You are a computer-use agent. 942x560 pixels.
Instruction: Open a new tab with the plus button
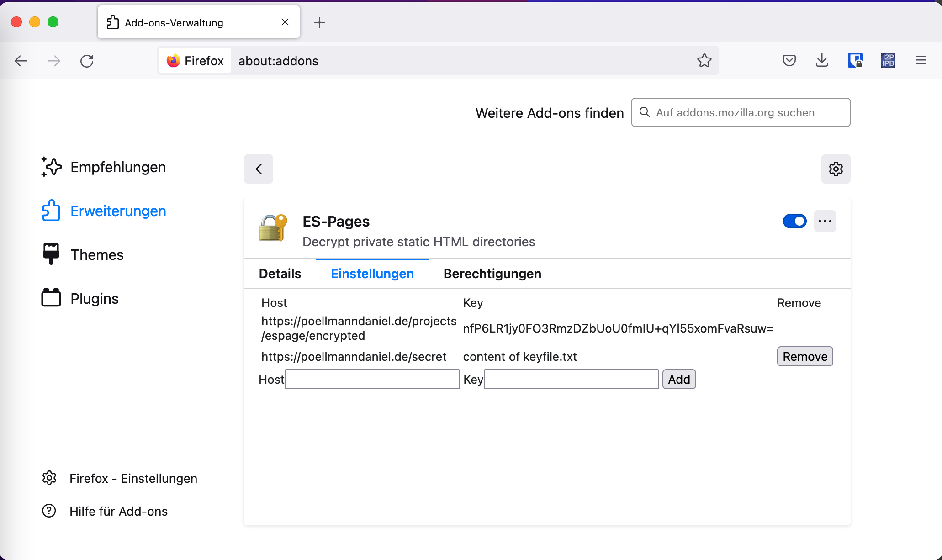click(319, 22)
